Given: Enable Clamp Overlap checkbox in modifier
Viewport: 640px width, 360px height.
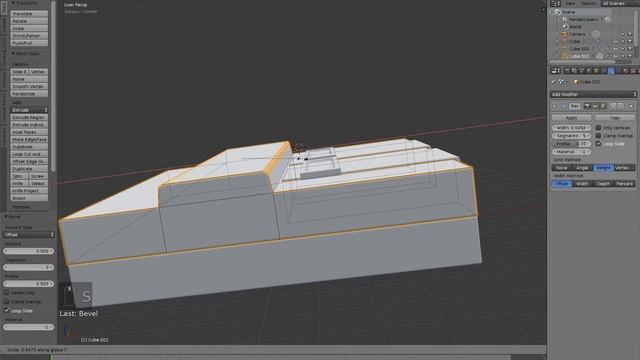Looking at the screenshot, I should [598, 136].
